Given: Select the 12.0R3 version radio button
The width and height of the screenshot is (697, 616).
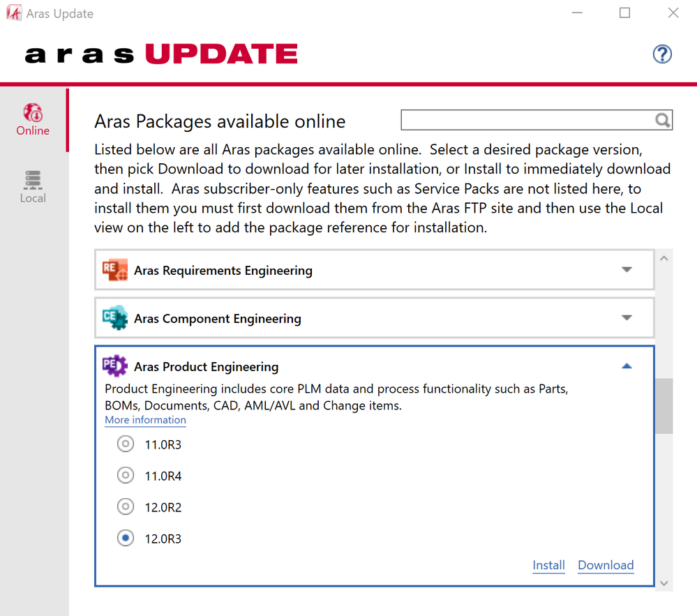Looking at the screenshot, I should 126,539.
